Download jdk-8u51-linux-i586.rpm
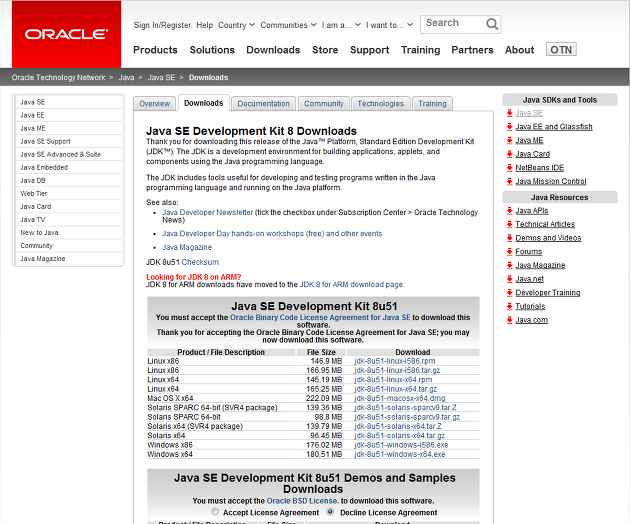The height and width of the screenshot is (524, 630). click(x=395, y=361)
